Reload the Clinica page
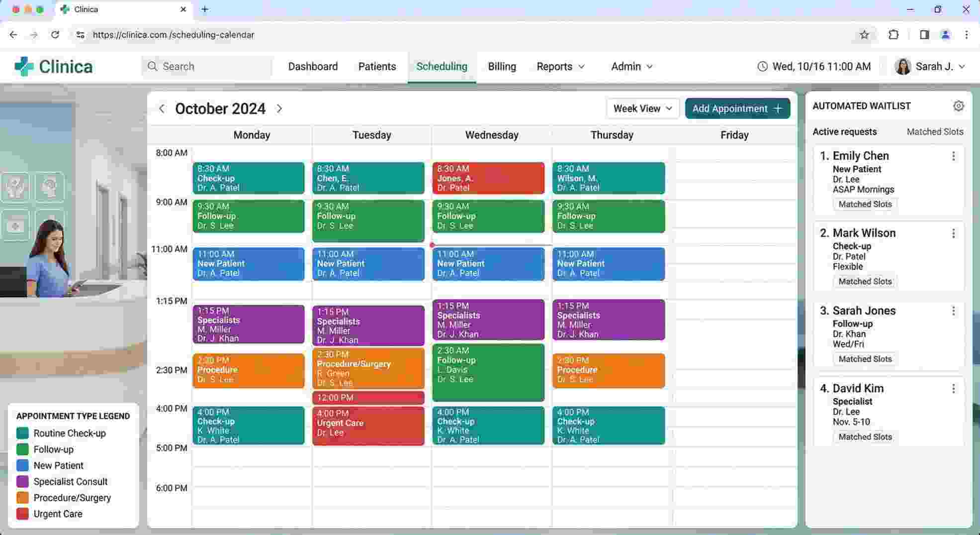The height and width of the screenshot is (535, 980). [x=55, y=35]
